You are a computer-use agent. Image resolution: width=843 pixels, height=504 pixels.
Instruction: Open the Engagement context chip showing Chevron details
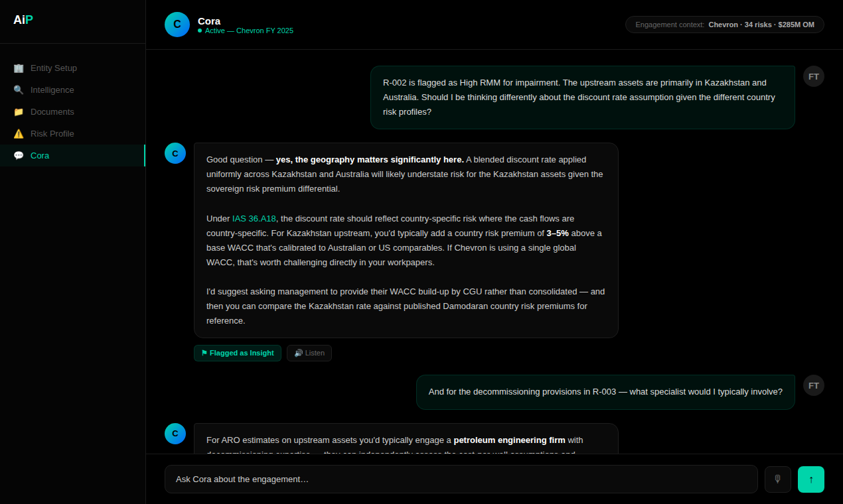[x=724, y=24]
